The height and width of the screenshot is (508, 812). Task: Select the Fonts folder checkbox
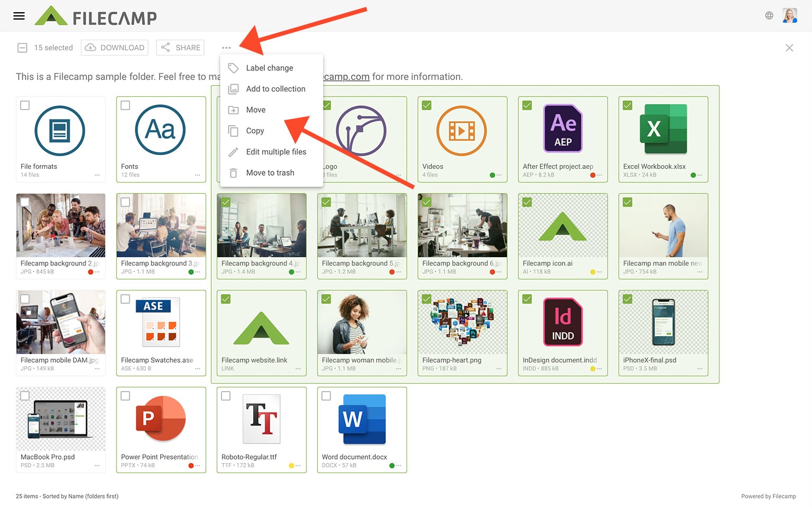pyautogui.click(x=125, y=105)
